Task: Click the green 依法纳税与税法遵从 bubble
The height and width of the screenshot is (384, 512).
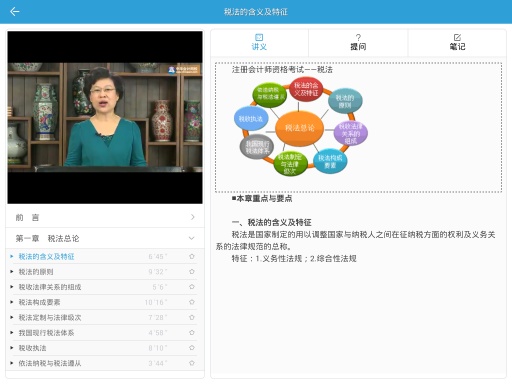Action: [x=270, y=94]
